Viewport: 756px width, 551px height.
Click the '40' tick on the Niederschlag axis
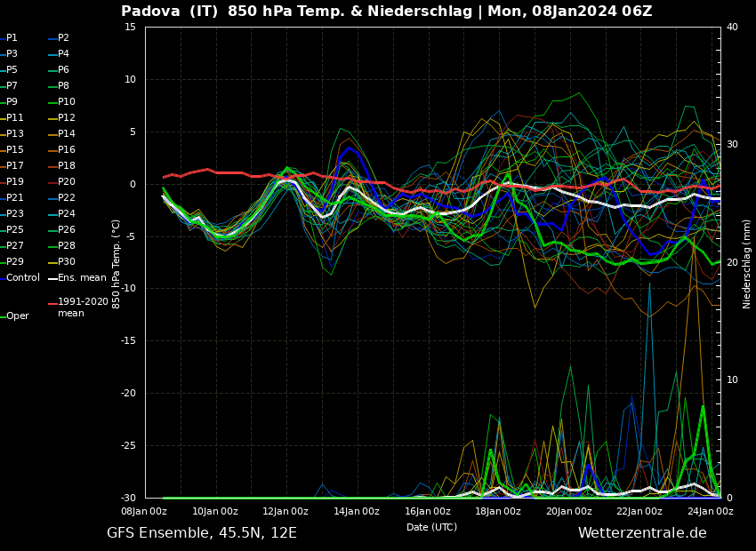pyautogui.click(x=732, y=27)
